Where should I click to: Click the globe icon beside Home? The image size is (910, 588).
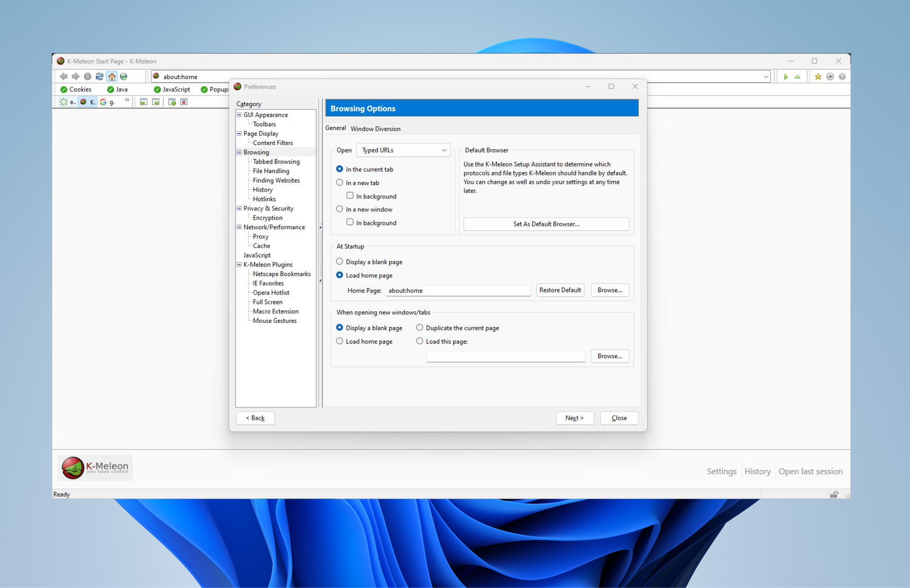(124, 77)
